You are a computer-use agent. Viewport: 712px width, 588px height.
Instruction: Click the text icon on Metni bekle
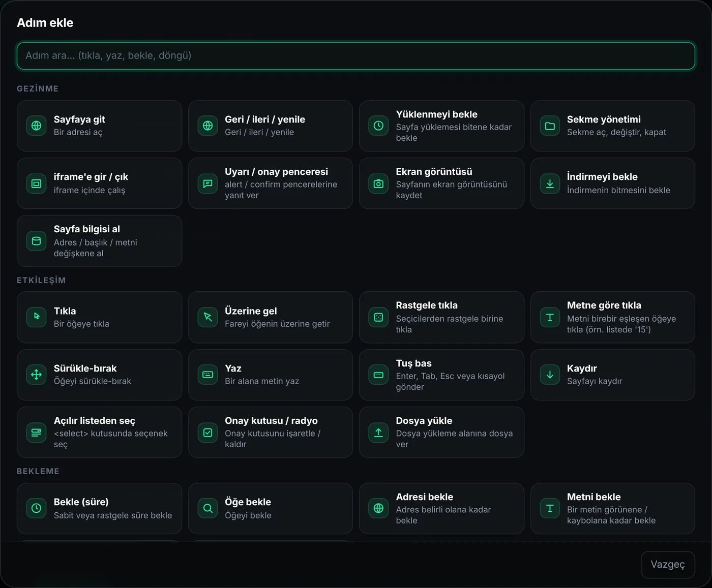point(550,508)
